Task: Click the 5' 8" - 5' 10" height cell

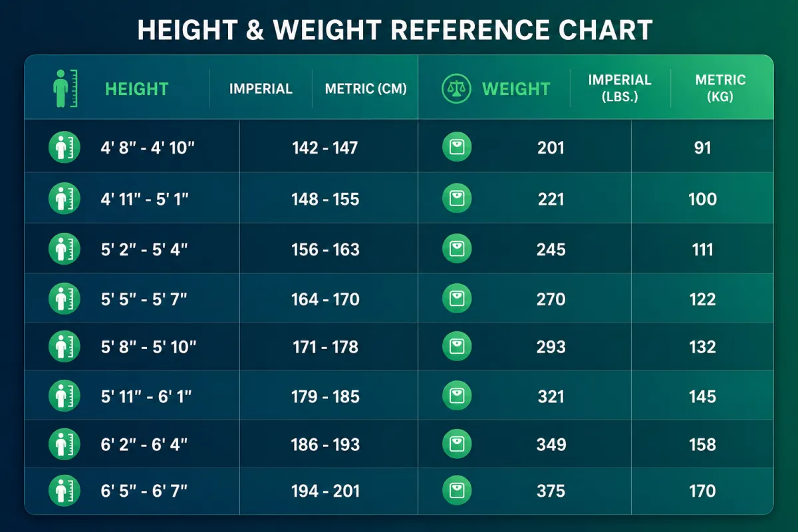Action: pyautogui.click(x=148, y=346)
